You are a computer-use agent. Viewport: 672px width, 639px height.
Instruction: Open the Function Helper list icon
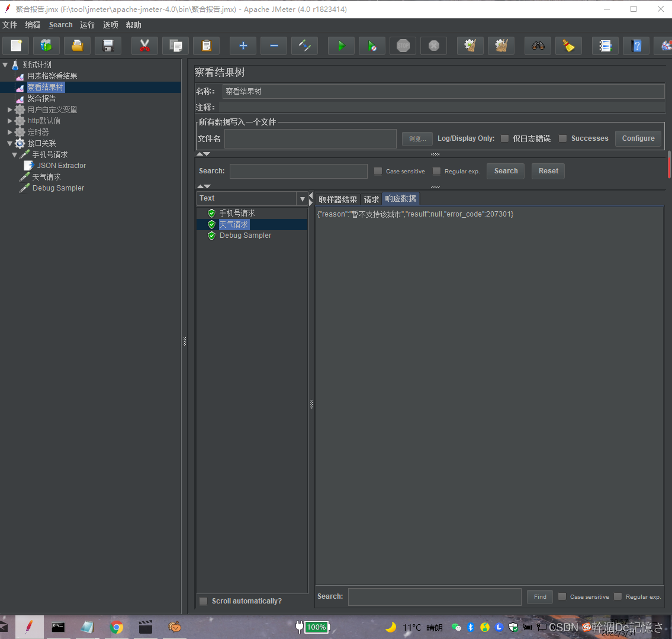[x=605, y=46]
